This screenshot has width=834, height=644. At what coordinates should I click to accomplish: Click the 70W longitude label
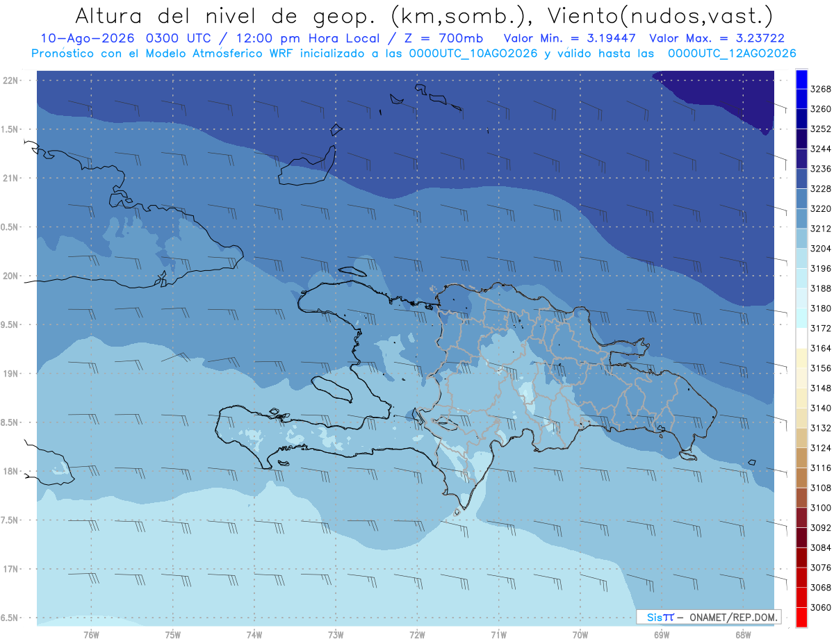(x=580, y=635)
